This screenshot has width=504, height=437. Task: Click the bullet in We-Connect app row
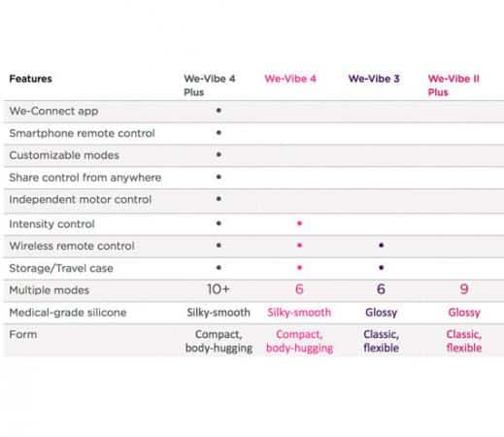(218, 111)
